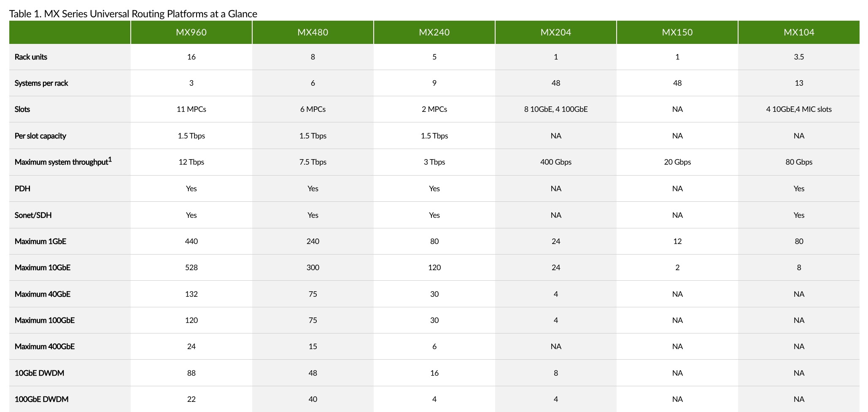Click the MX150 column header
868x412 pixels.
(677, 33)
